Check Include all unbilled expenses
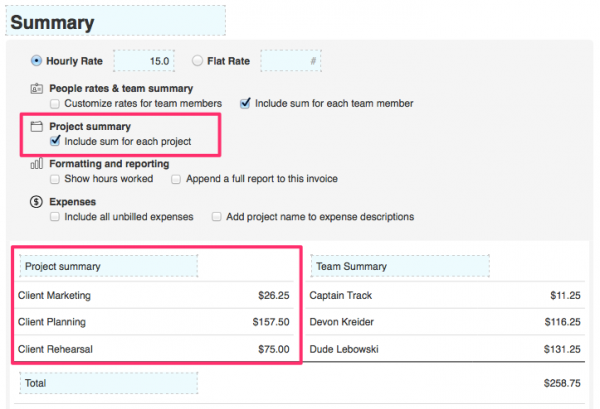The width and height of the screenshot is (600, 409). (x=55, y=216)
